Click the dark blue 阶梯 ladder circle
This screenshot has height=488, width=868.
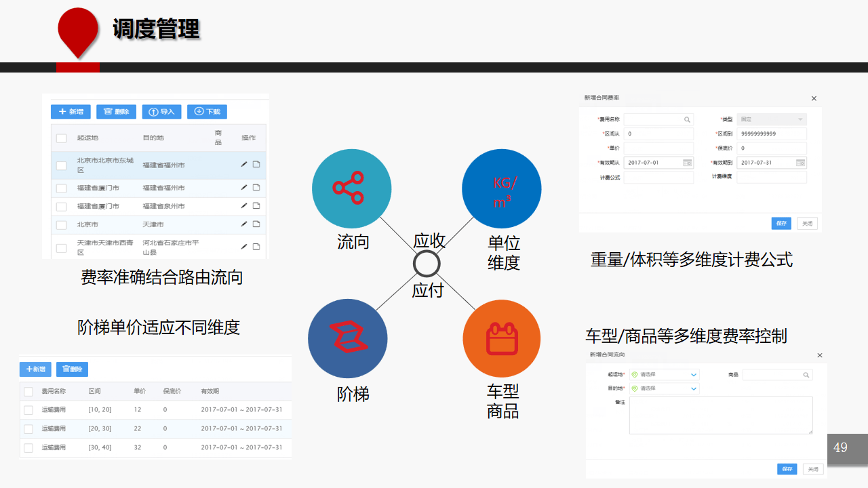[348, 338]
